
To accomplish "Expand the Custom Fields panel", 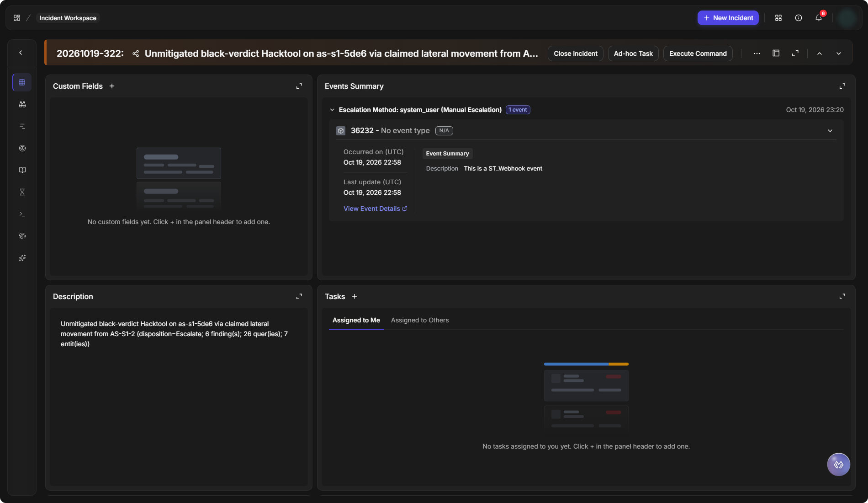I will click(x=299, y=86).
